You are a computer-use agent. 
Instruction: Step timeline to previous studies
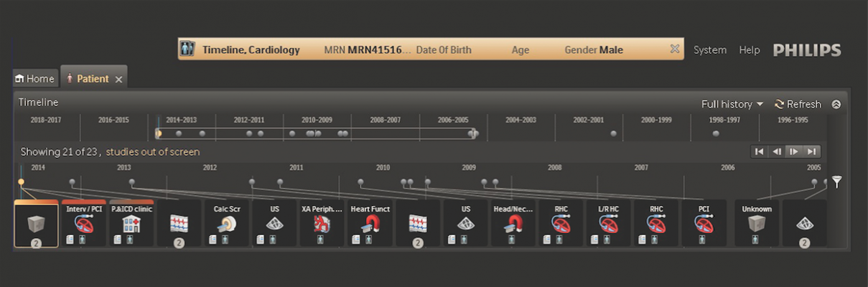[x=776, y=151]
